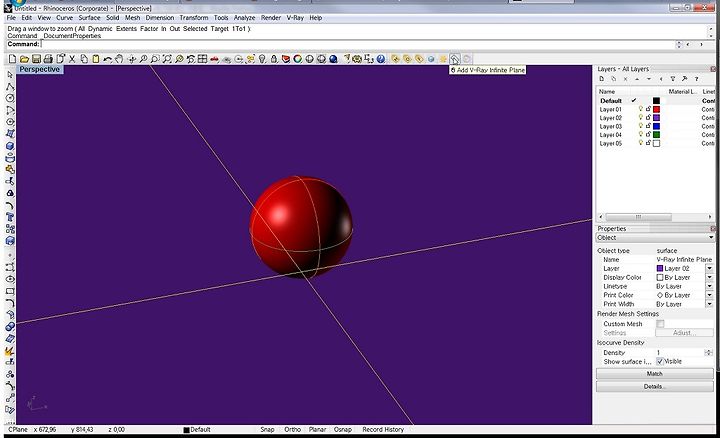Toggle Layer 02 visibility bulb
The height and width of the screenshot is (438, 720).
pyautogui.click(x=641, y=118)
